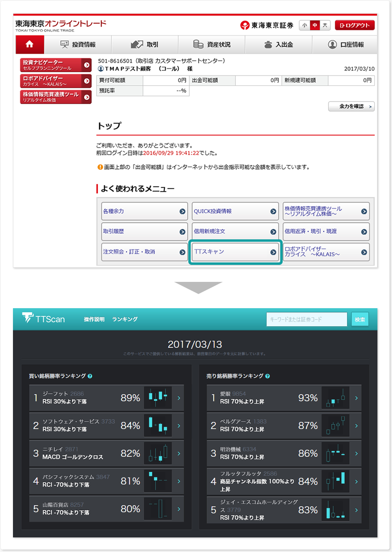Focus the キーワードまたは証券コード search field
This screenshot has height=552, width=392.
click(307, 319)
